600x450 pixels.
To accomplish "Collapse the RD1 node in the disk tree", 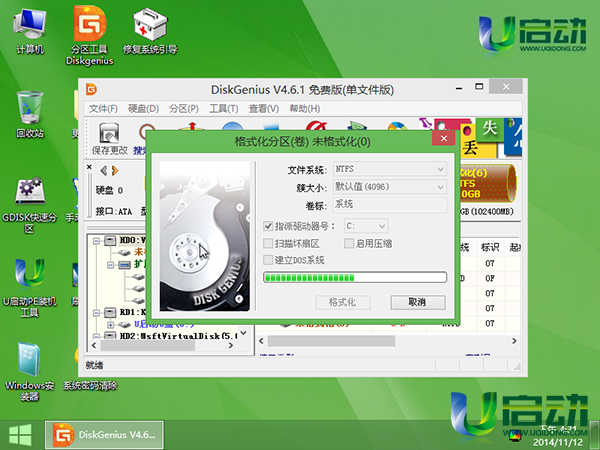I will tap(96, 313).
